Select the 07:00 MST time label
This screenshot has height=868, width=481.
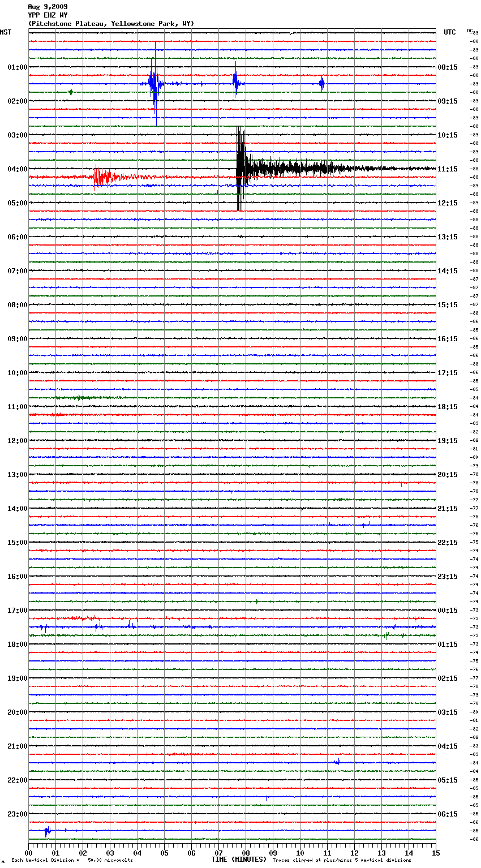[18, 270]
